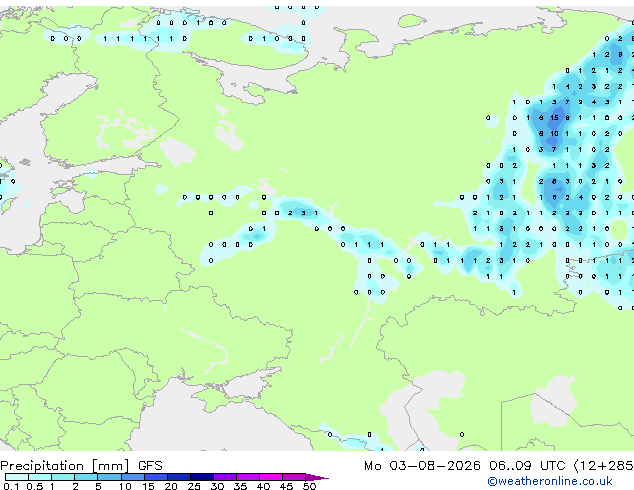Click the '(12+285' forecast run label
The image size is (634, 490).
[603, 466]
